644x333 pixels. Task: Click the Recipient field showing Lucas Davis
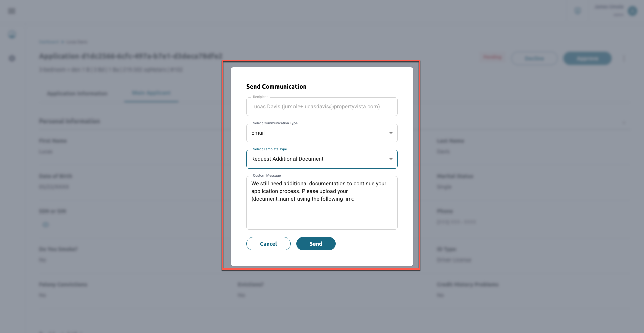tap(322, 107)
